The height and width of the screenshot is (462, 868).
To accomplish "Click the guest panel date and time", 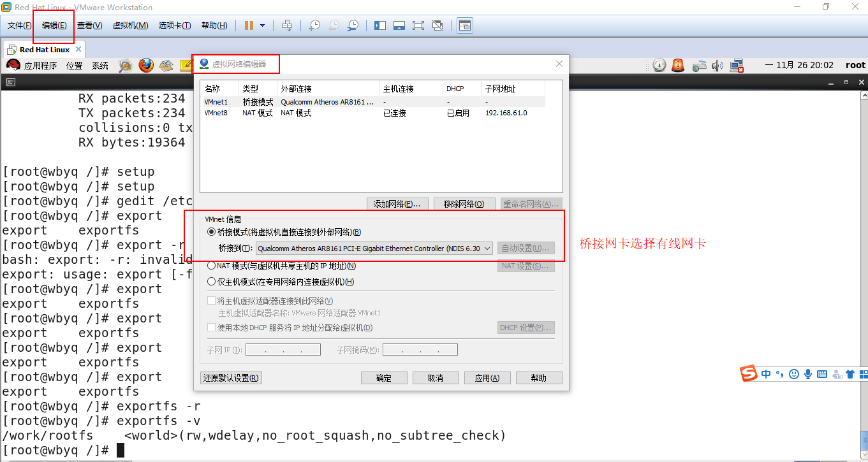I will (x=799, y=65).
